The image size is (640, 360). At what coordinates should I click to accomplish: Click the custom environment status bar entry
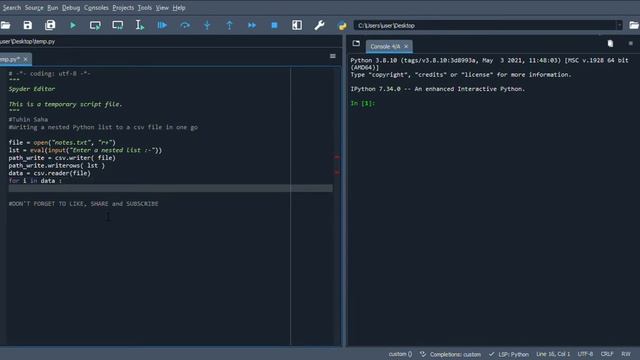point(400,354)
